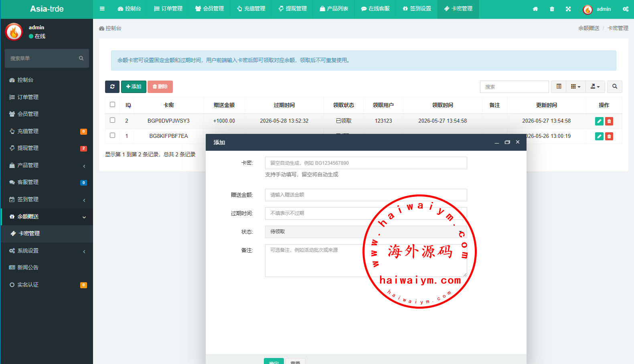The height and width of the screenshot is (364, 634).
Task: Open the export data dropdown
Action: pyautogui.click(x=596, y=87)
